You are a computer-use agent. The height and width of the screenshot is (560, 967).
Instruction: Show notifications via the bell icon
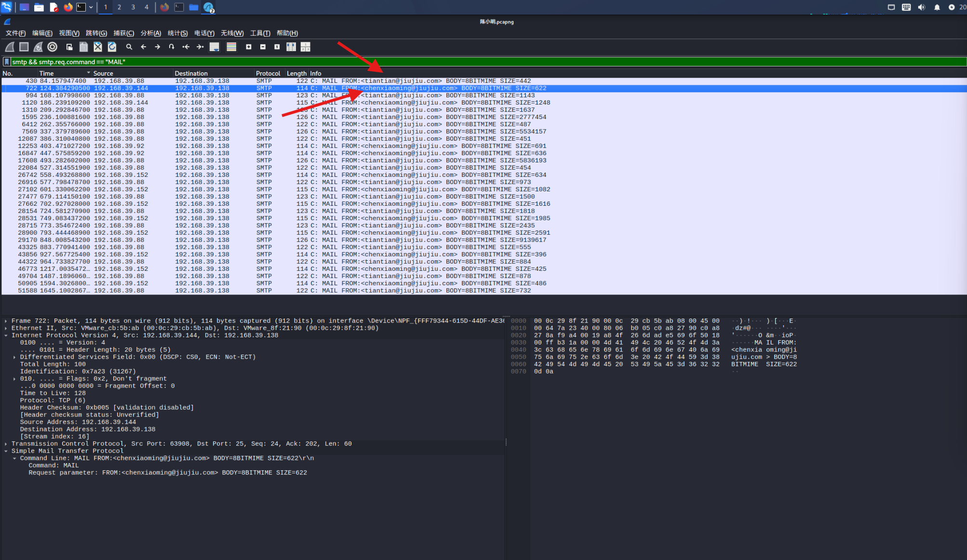tap(937, 7)
